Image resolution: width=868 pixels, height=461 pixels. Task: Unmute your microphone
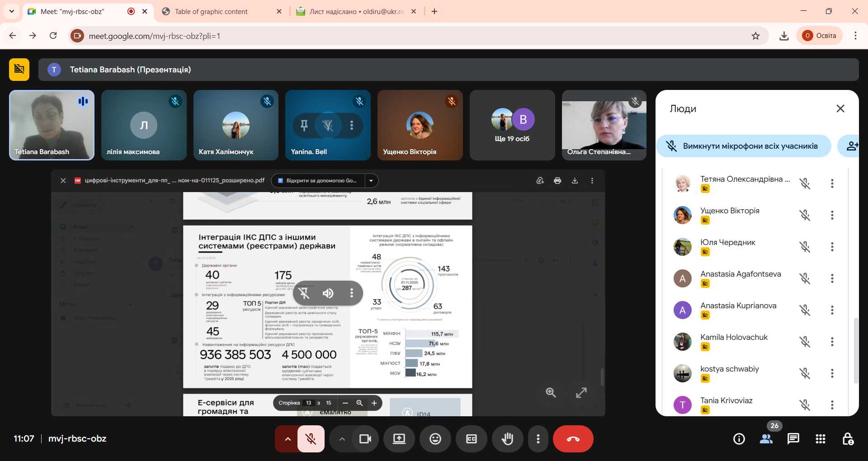click(311, 439)
